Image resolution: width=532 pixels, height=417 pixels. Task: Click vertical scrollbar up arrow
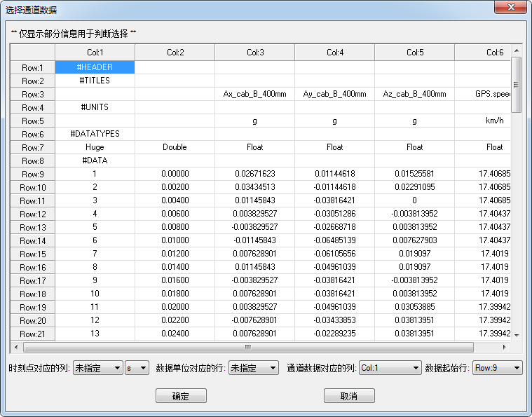(517, 50)
